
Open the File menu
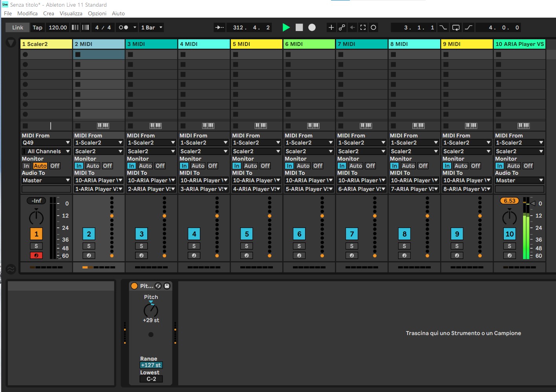(x=8, y=13)
